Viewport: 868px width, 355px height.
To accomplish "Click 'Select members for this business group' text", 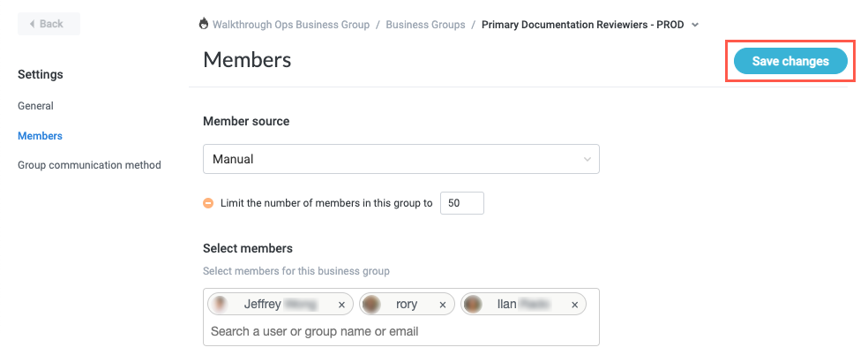I will (296, 271).
